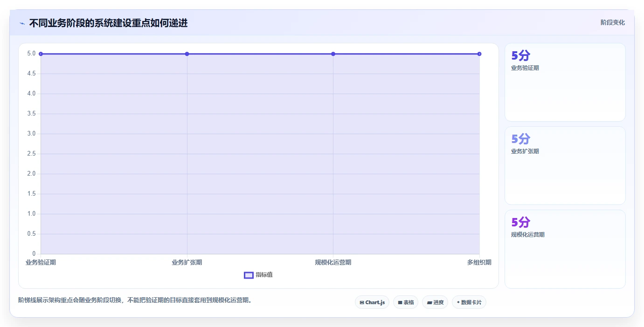Click the y-axis value 5.0
Screen dimensions: 644x327
pyautogui.click(x=31, y=54)
